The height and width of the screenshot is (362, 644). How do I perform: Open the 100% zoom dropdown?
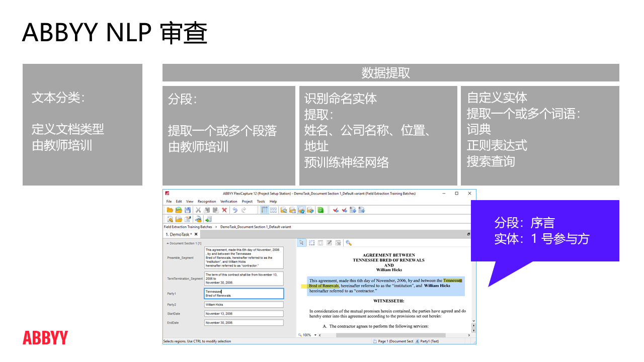coord(315,335)
